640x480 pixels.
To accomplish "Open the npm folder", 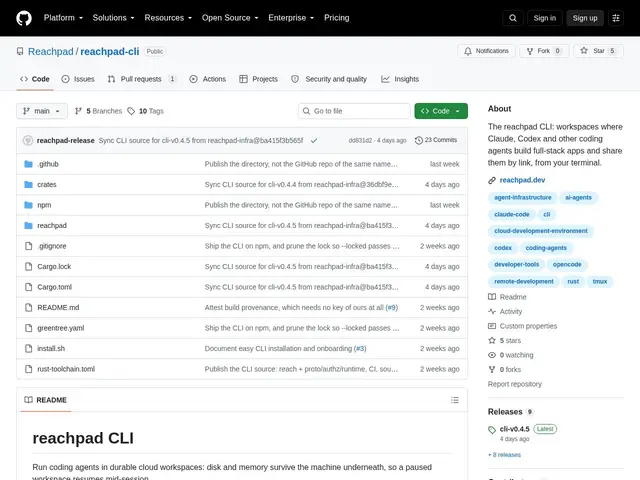I will tap(44, 205).
